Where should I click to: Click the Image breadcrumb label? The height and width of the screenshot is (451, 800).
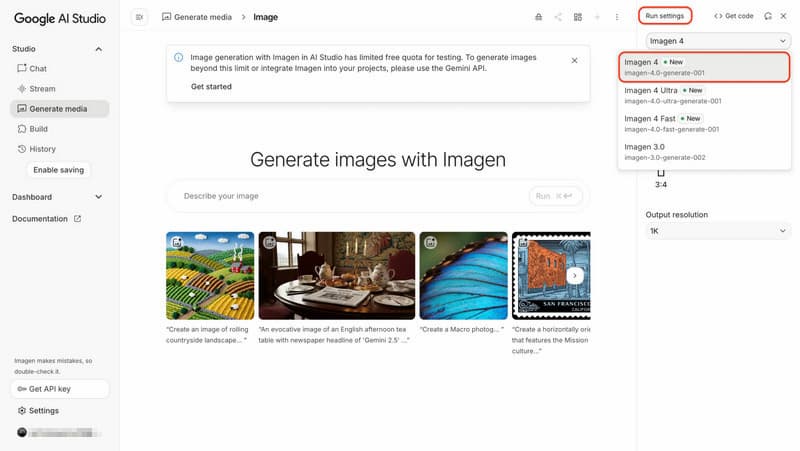point(265,17)
